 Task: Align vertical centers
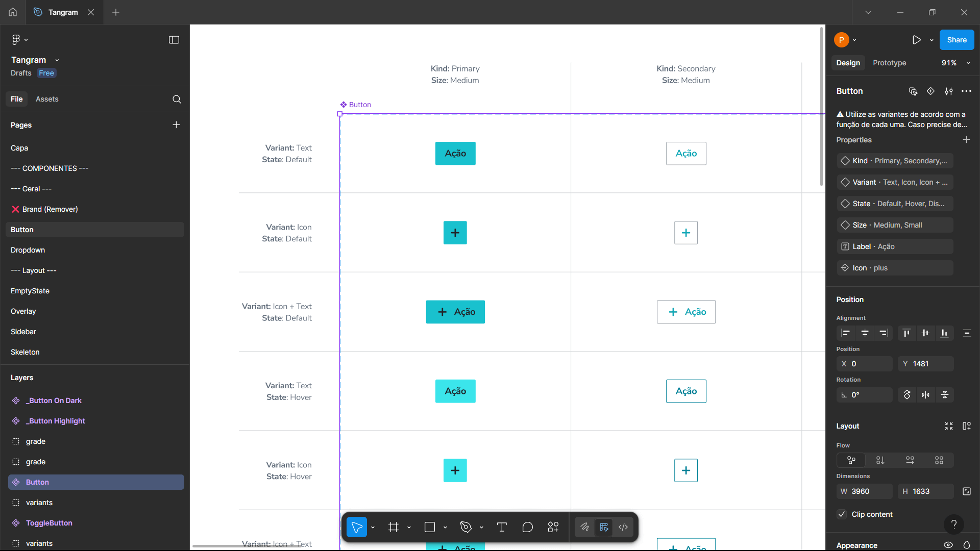925,333
